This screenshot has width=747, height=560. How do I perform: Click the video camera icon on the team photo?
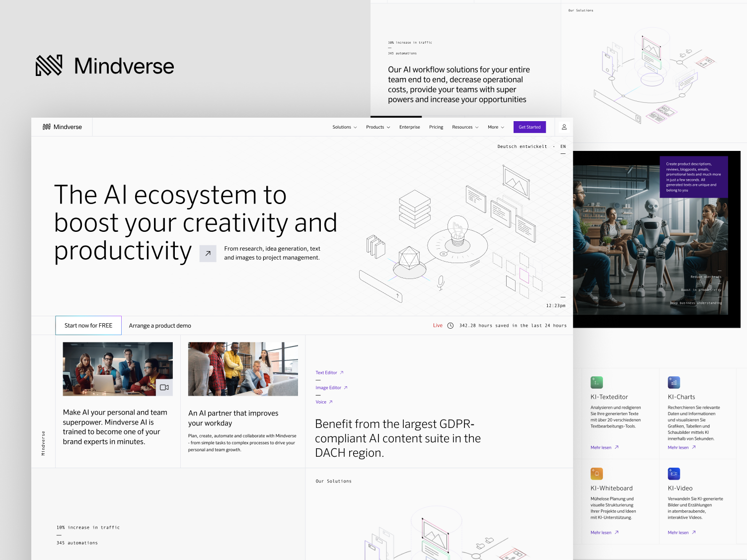(165, 388)
